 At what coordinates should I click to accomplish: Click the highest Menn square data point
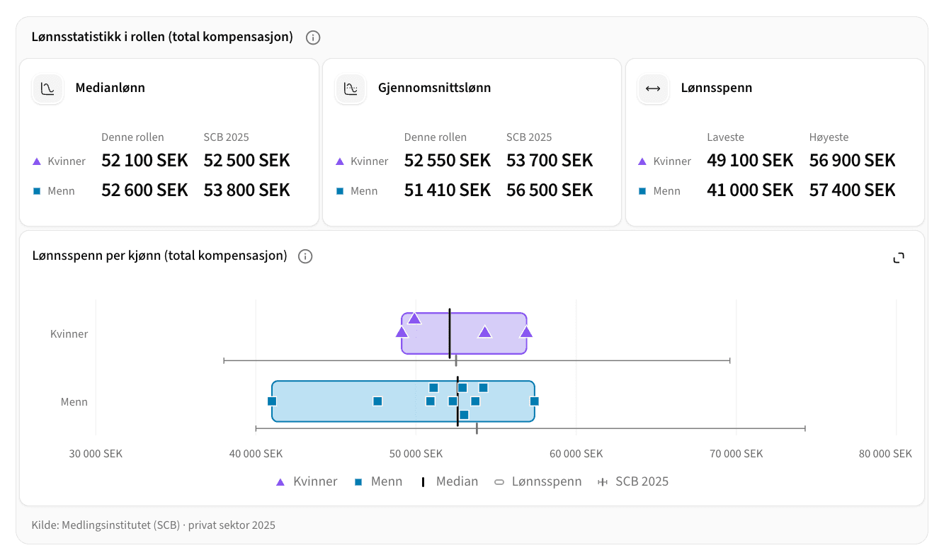(x=535, y=401)
